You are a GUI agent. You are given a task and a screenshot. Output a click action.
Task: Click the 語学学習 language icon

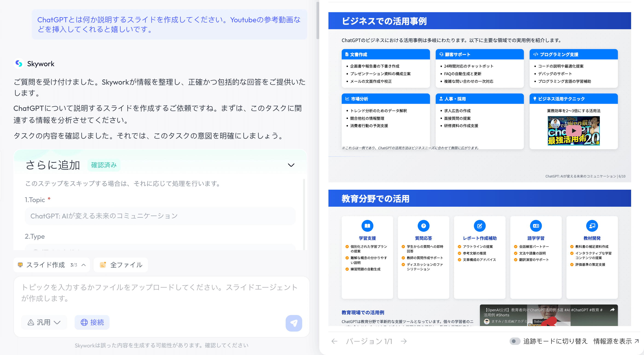click(x=536, y=226)
